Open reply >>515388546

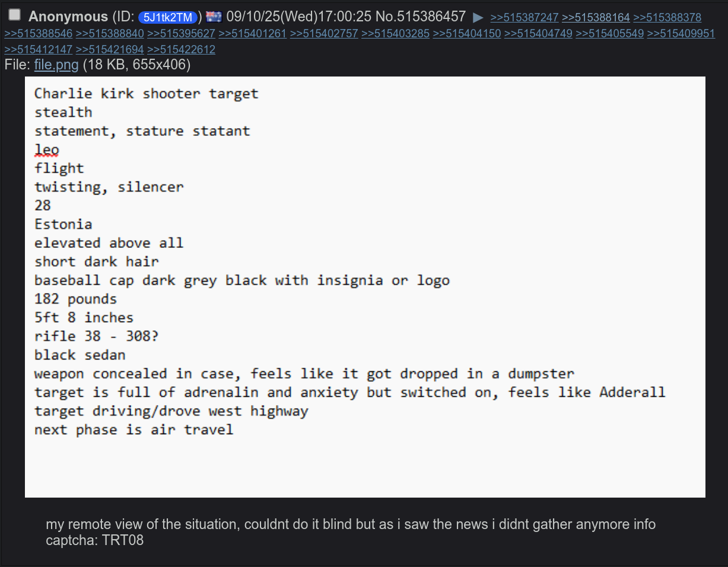pos(39,34)
